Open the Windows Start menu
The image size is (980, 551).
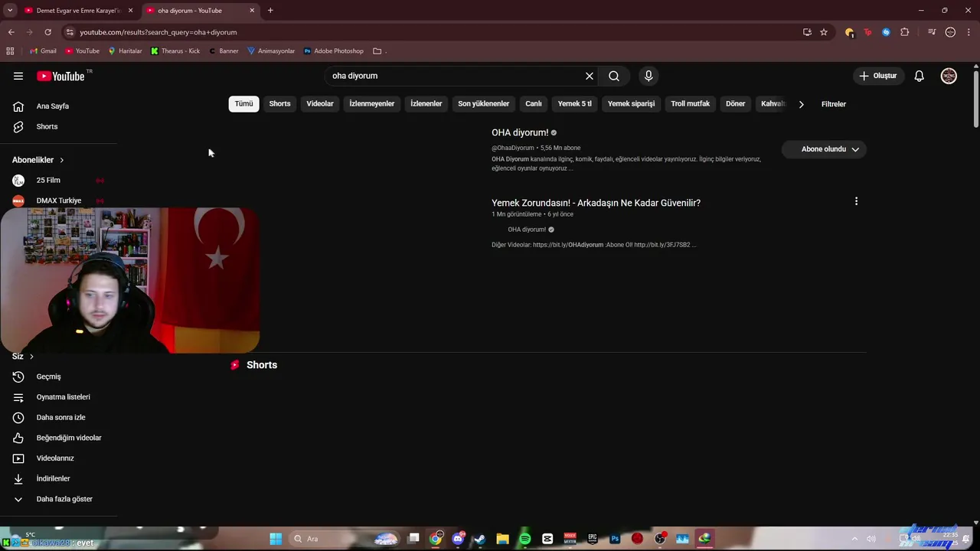(276, 539)
